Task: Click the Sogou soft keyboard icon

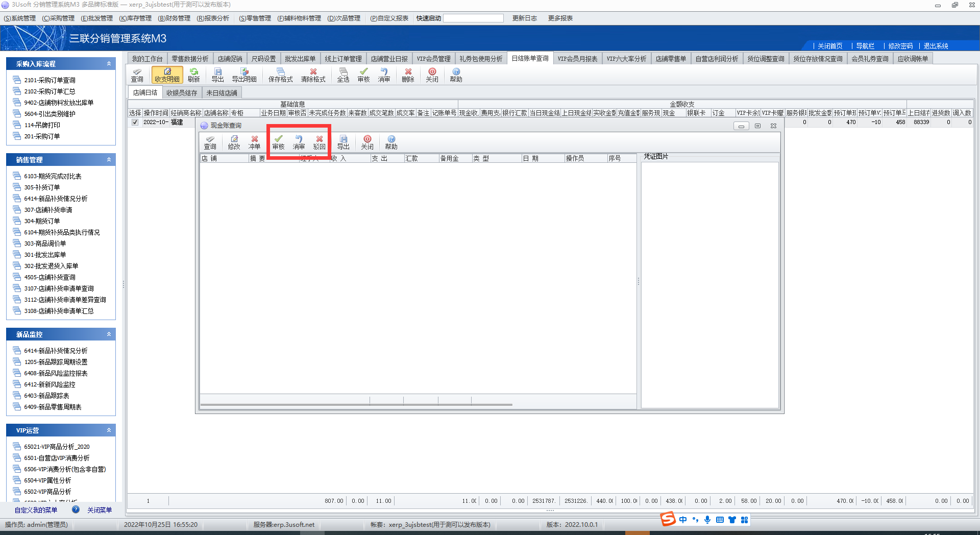Action: point(720,520)
